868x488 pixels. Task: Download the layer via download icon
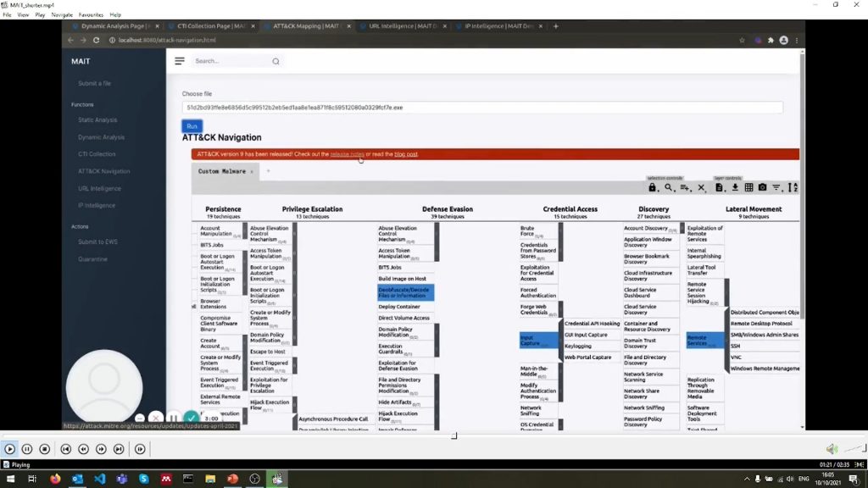(735, 187)
